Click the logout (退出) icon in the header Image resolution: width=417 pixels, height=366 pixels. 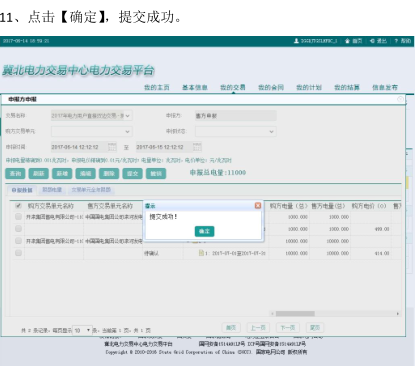click(x=372, y=41)
